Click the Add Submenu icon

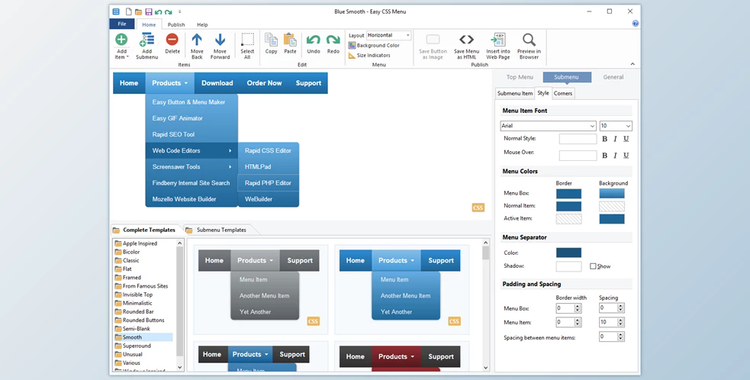[x=147, y=40]
